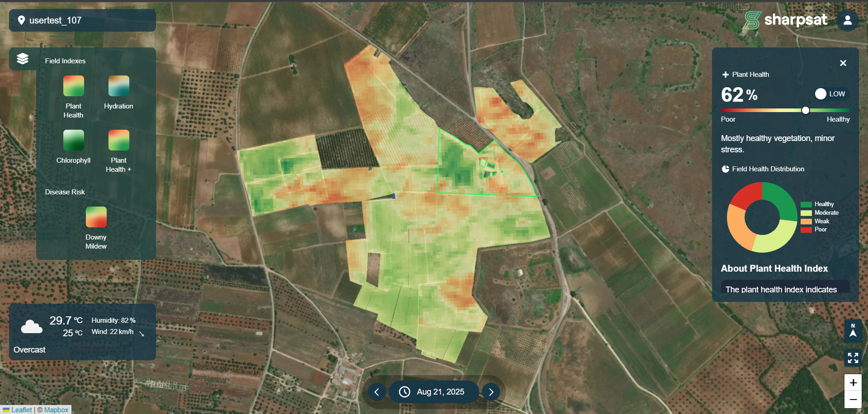Viewport: 868px width, 414px height.
Task: Zoom in on the map
Action: [x=853, y=383]
